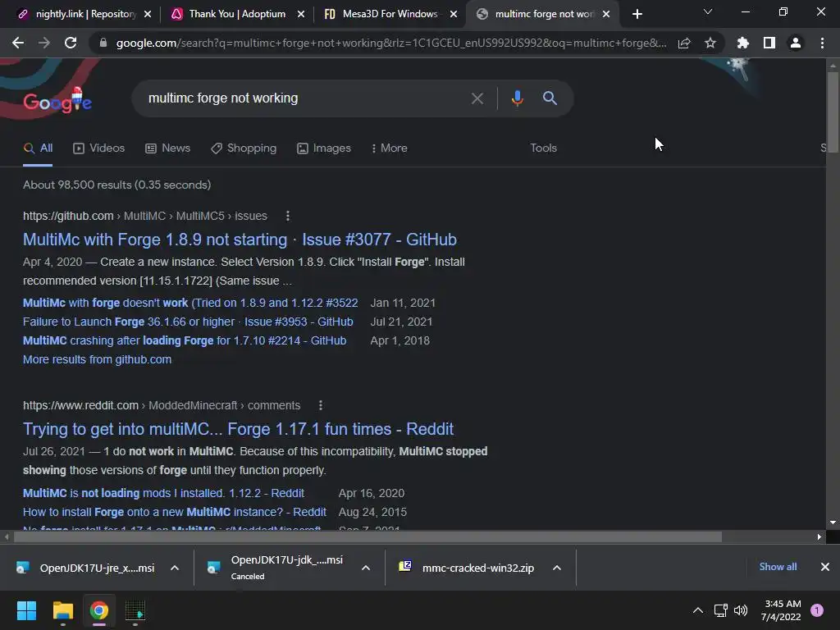Click Chrome icon in taskbar
The width and height of the screenshot is (840, 630).
click(x=98, y=610)
